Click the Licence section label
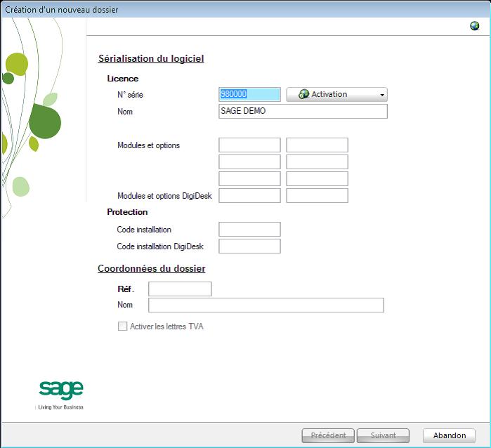 click(x=122, y=79)
